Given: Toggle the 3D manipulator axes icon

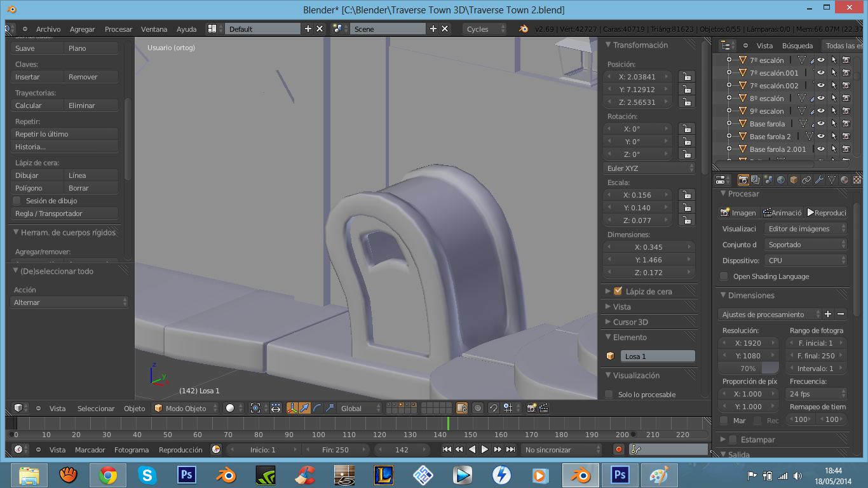Looking at the screenshot, I should [x=293, y=408].
